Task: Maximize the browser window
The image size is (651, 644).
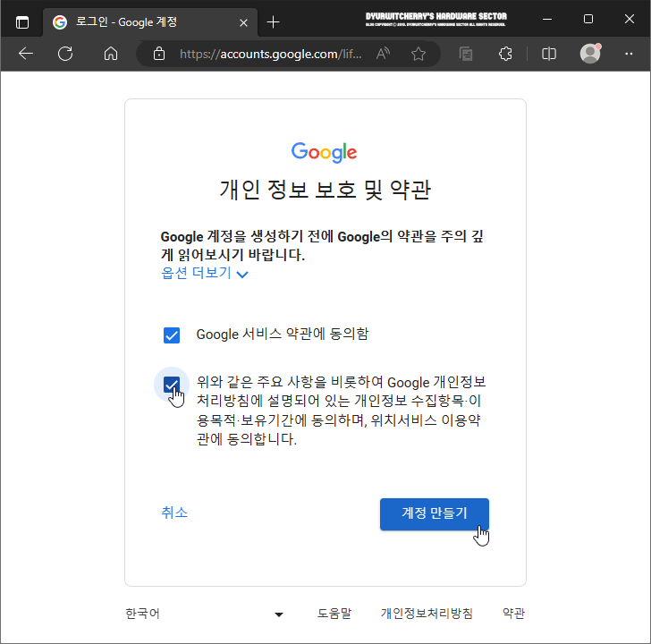Action: point(588,19)
